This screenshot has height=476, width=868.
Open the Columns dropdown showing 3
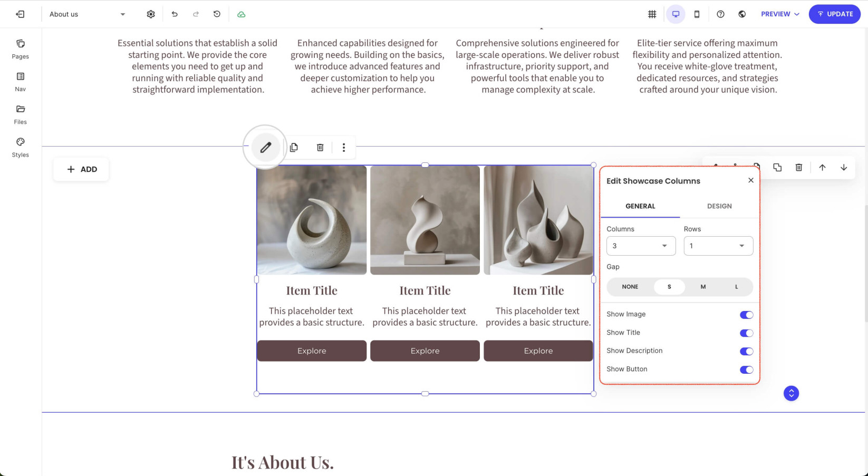point(641,246)
